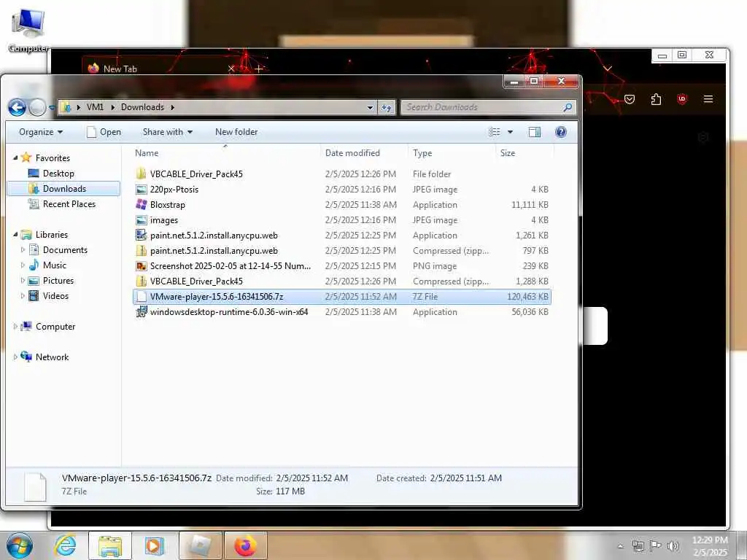Screen dimensions: 747x560
Task: Sort by Date modified column header
Action: pyautogui.click(x=352, y=153)
